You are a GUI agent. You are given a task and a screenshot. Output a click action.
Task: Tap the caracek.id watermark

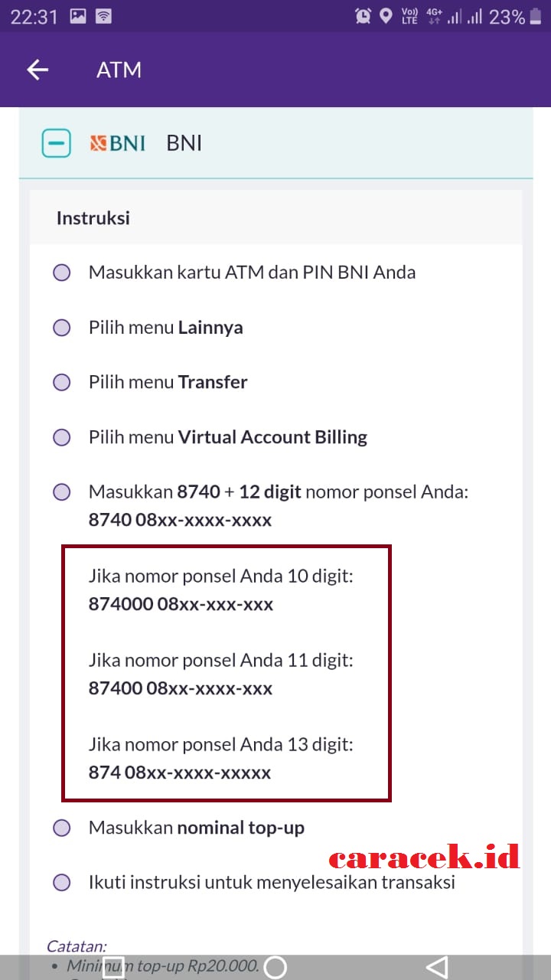click(x=425, y=856)
